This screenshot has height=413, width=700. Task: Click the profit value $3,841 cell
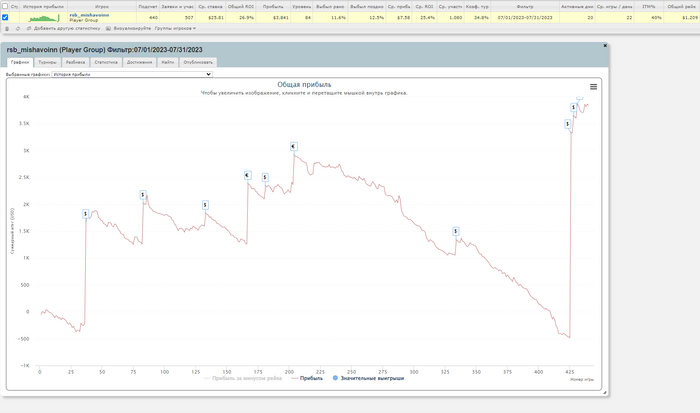pos(273,17)
